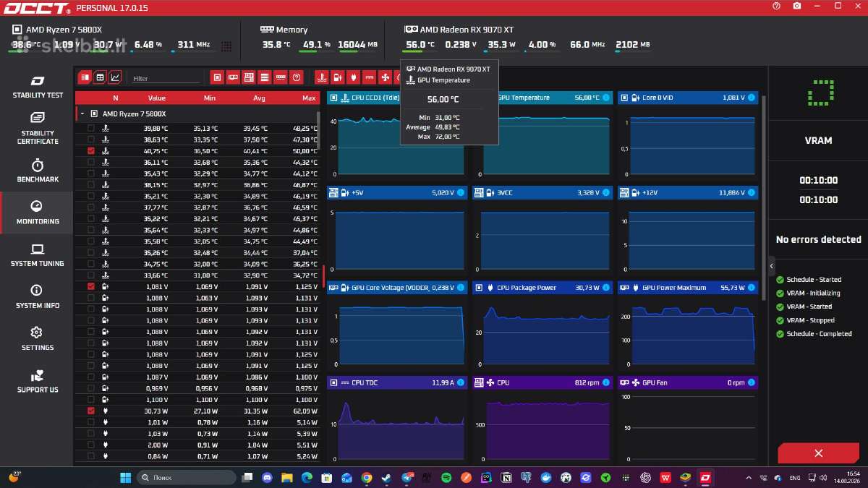Image resolution: width=868 pixels, height=488 pixels.
Task: Click the blue circle on Core 0 VID graph
Action: [x=751, y=98]
